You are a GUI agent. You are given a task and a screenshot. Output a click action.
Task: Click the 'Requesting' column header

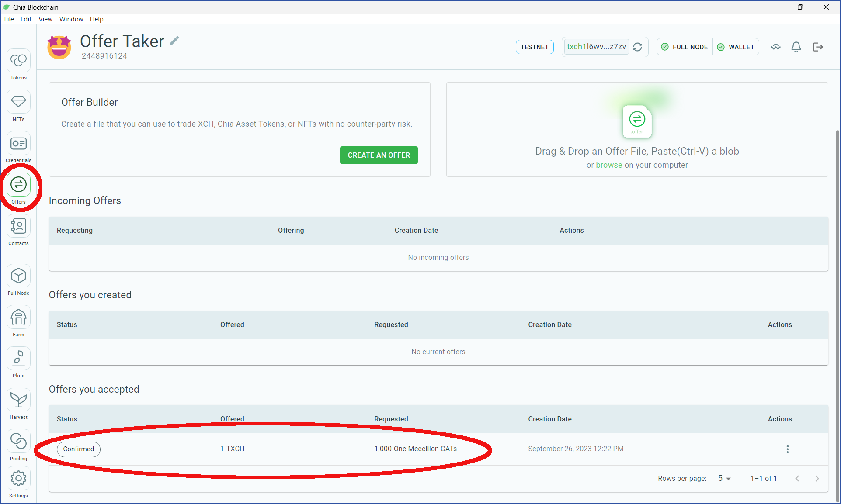[x=75, y=231]
